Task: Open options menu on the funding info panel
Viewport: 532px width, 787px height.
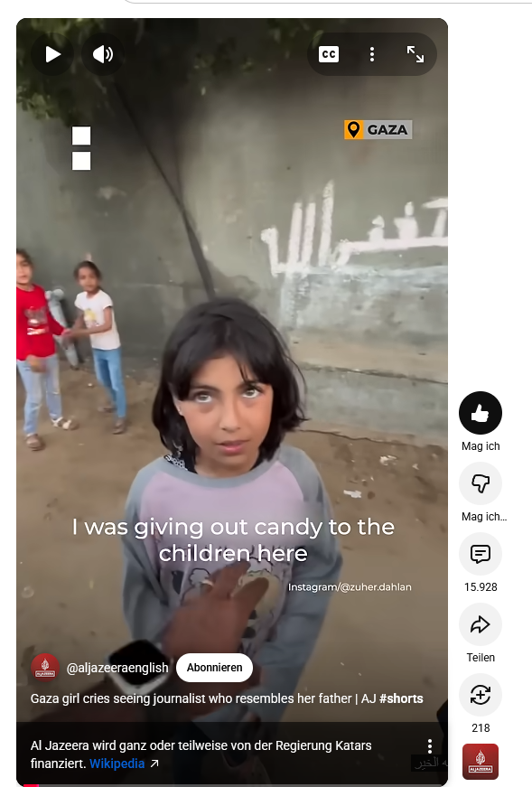Action: coord(430,745)
